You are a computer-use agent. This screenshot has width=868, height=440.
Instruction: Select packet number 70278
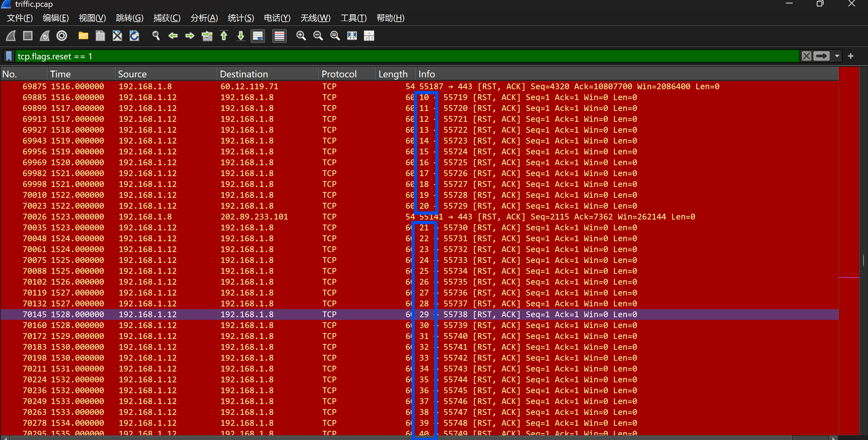click(420, 423)
